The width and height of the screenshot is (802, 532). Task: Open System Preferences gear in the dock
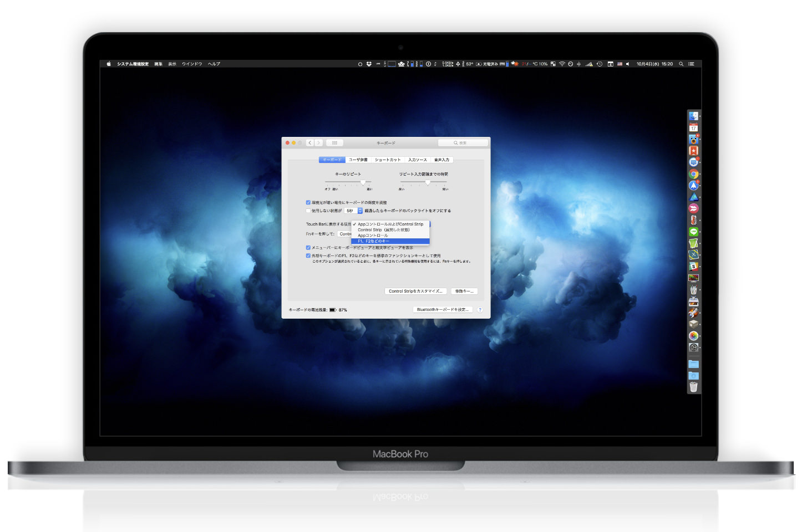click(693, 347)
